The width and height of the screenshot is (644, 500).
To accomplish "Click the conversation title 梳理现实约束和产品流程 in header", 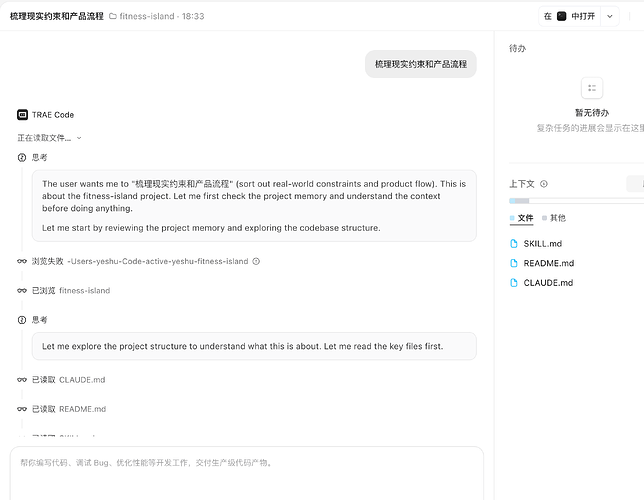I will pos(57,16).
